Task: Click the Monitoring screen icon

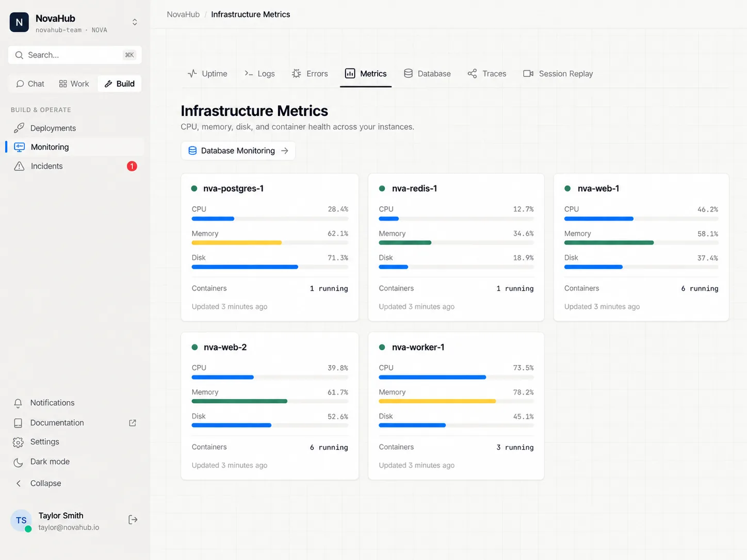Action: [x=19, y=147]
